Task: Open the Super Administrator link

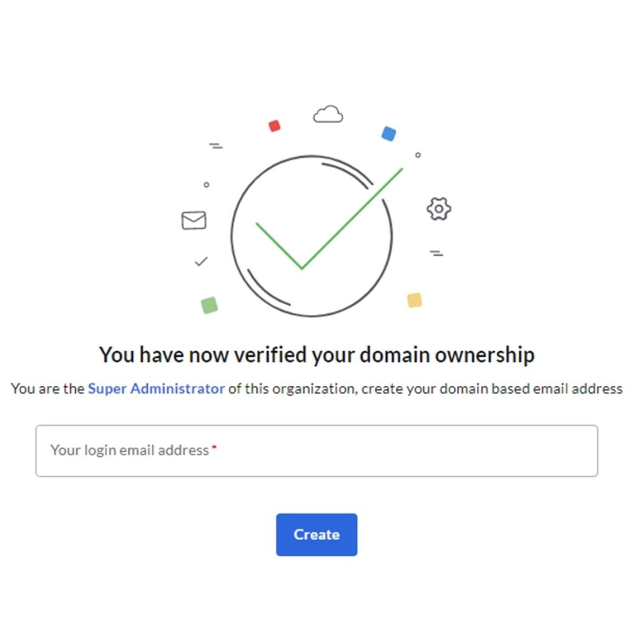Action: pyautogui.click(x=156, y=388)
